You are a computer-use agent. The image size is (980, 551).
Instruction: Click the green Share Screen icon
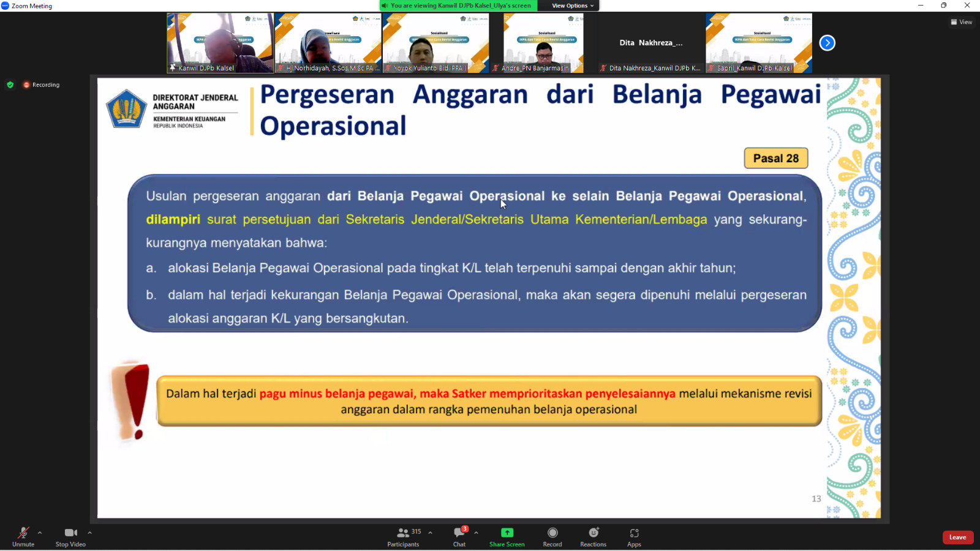[x=507, y=533]
